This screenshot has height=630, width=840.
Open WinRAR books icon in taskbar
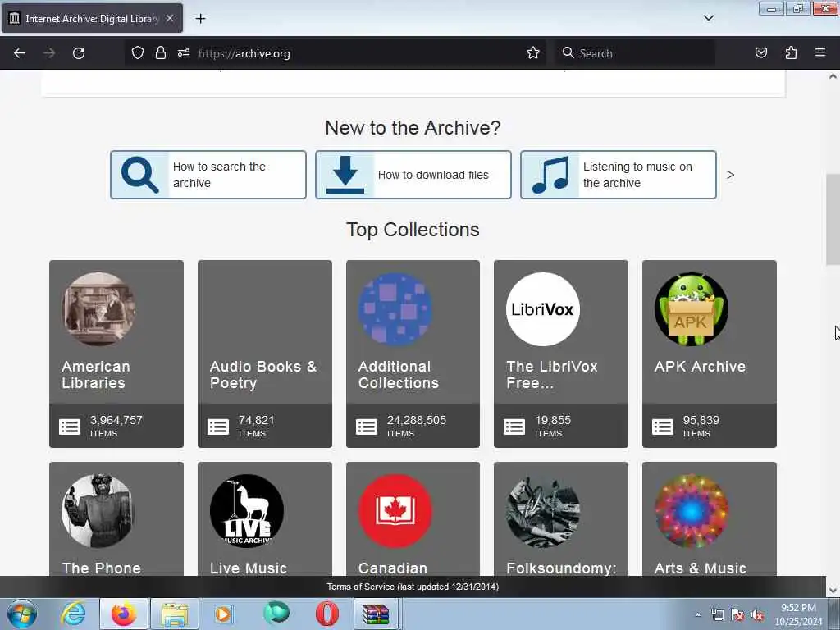click(x=376, y=614)
